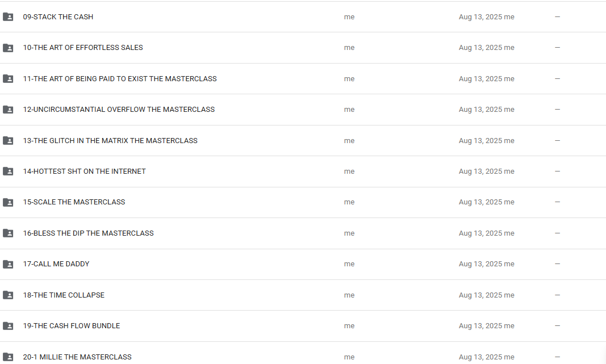Click the file size dash of 13-THE GLITCH IN THE MATRIX

(x=557, y=140)
